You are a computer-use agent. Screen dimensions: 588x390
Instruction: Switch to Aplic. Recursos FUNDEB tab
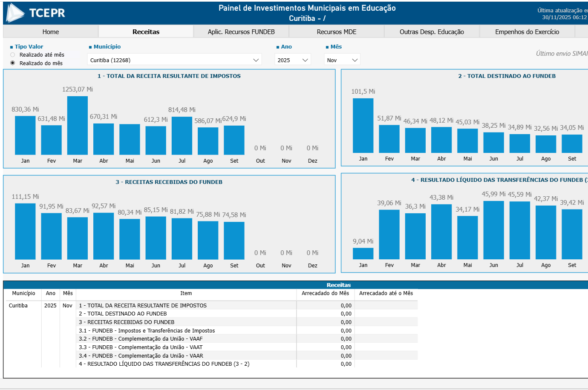click(241, 32)
